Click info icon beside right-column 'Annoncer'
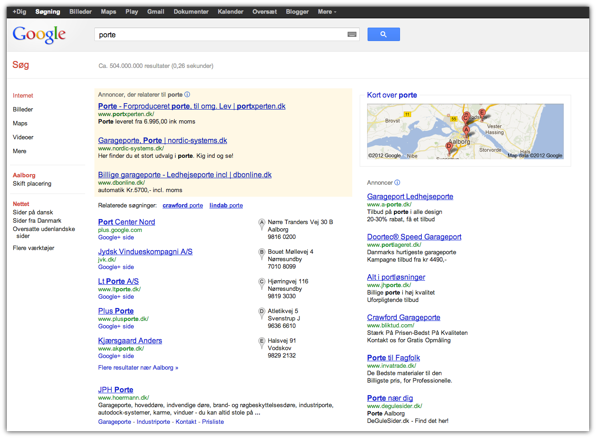This screenshot has height=438, width=596. [x=397, y=182]
